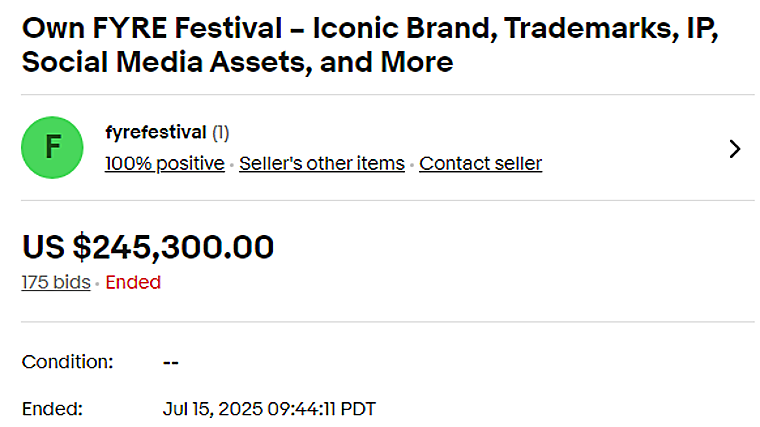Open the 100% positive feedback link
The height and width of the screenshot is (427, 760).
pos(164,163)
